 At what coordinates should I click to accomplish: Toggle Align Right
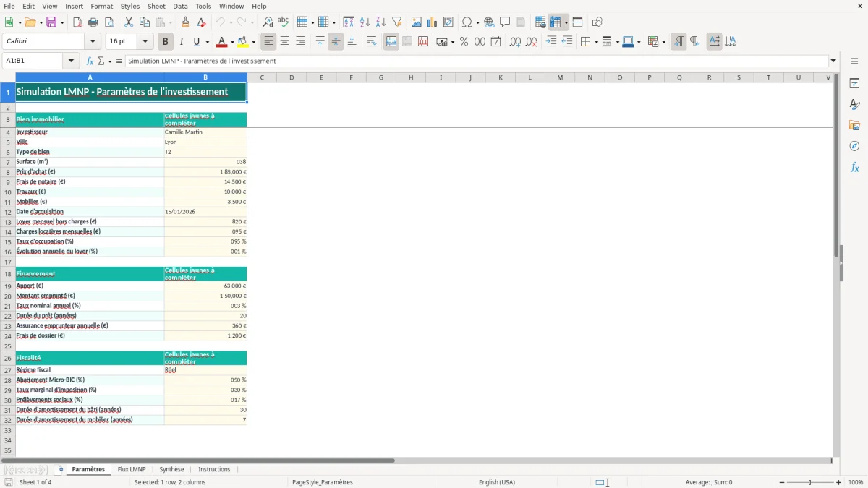[x=301, y=42]
